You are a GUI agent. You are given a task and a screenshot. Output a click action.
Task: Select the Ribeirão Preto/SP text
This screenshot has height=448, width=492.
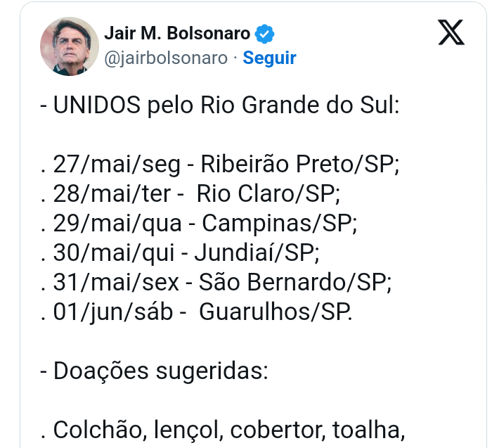tap(299, 164)
